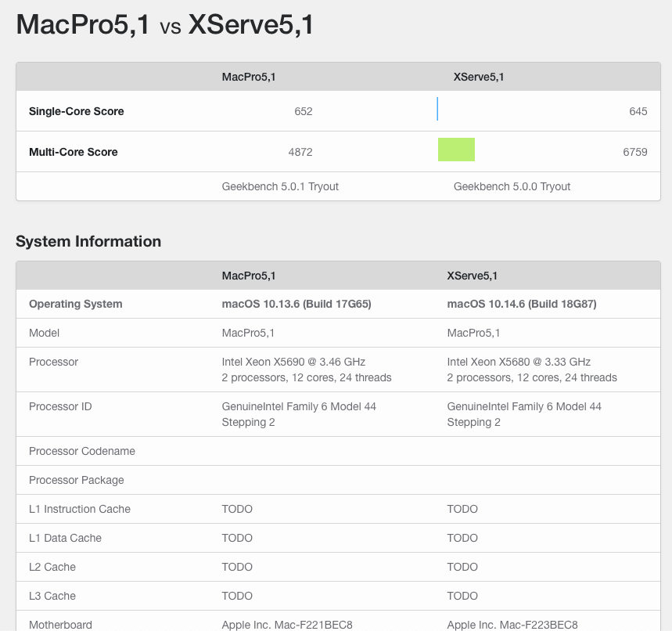
Task: Click the single-core score value 652
Action: tap(304, 111)
